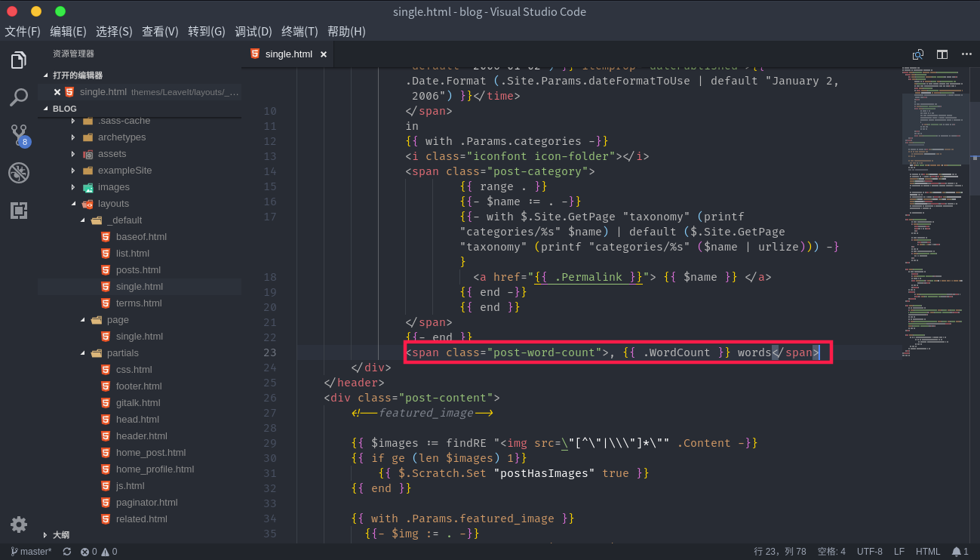Open posts.html in the file tree
980x560 pixels.
tap(138, 270)
